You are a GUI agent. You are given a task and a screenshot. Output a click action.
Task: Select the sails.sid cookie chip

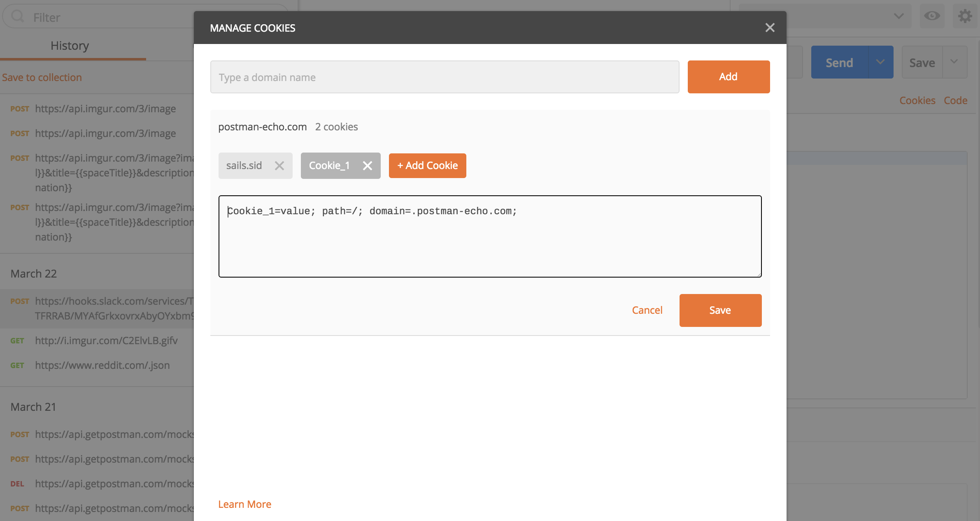[244, 166]
